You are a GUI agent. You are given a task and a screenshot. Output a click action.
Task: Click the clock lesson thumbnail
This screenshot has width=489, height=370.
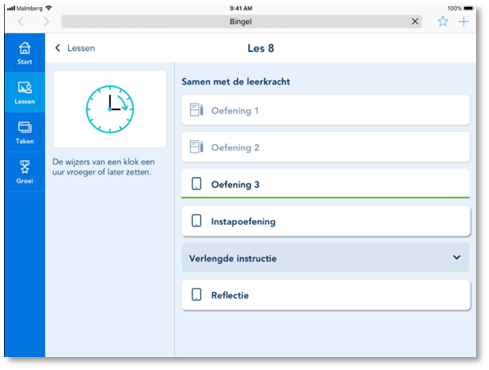[110, 109]
